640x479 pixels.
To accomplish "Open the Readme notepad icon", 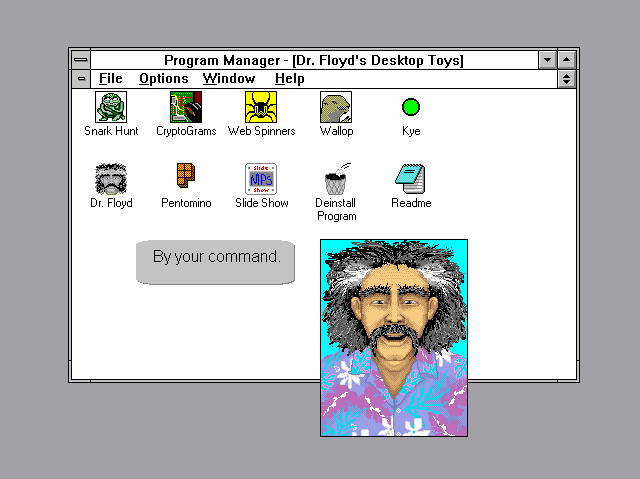I will click(x=411, y=179).
